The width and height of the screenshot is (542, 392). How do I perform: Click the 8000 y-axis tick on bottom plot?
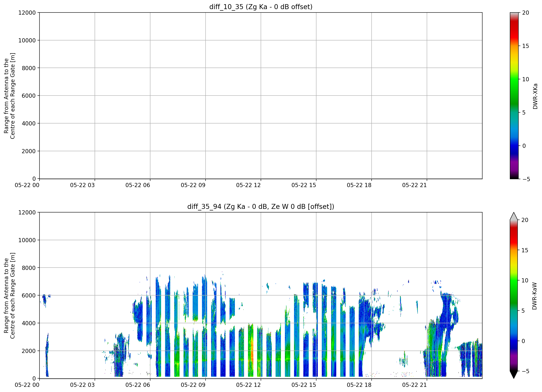point(29,268)
